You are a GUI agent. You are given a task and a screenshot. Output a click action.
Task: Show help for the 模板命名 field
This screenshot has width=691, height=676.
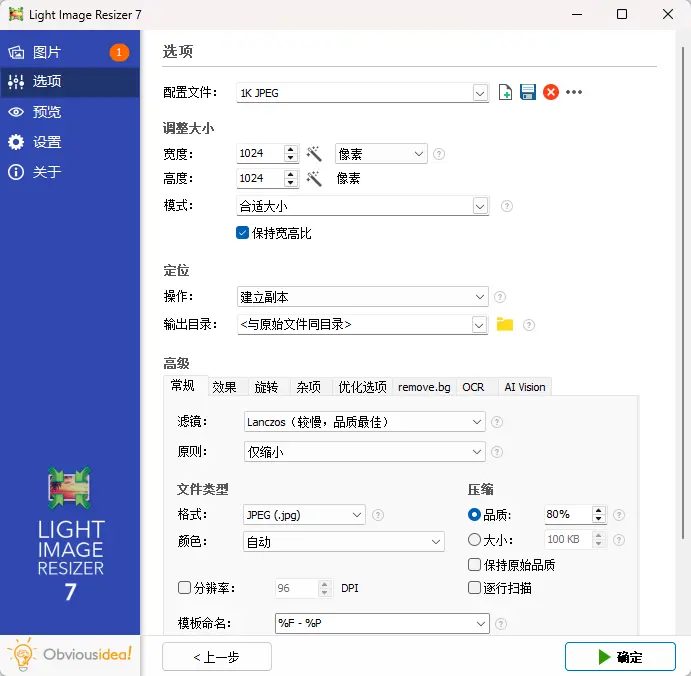[501, 624]
